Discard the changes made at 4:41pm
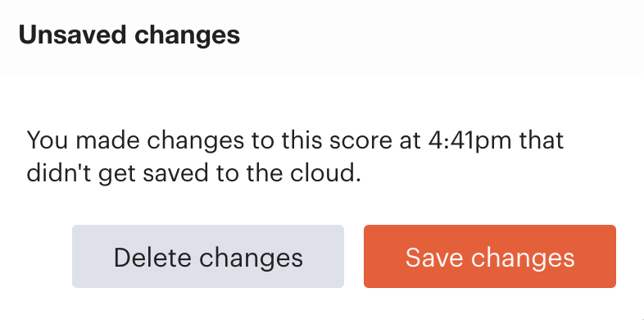644x320 pixels. (208, 256)
